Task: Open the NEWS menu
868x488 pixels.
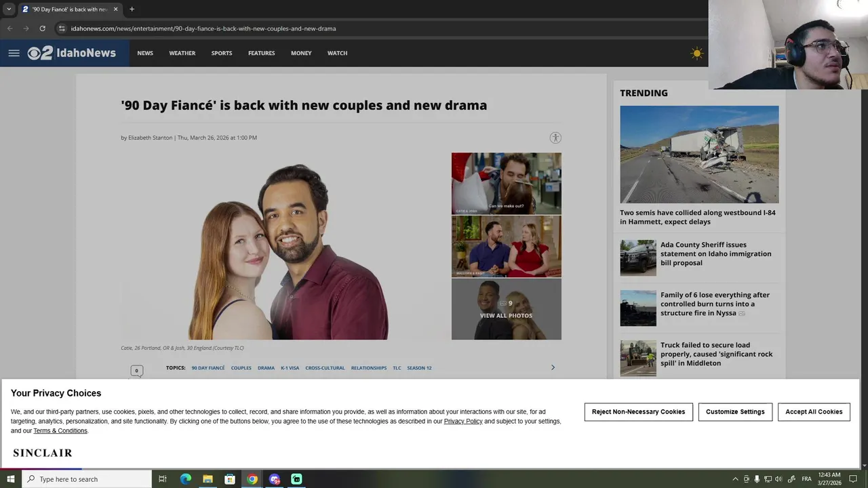Action: click(x=145, y=53)
